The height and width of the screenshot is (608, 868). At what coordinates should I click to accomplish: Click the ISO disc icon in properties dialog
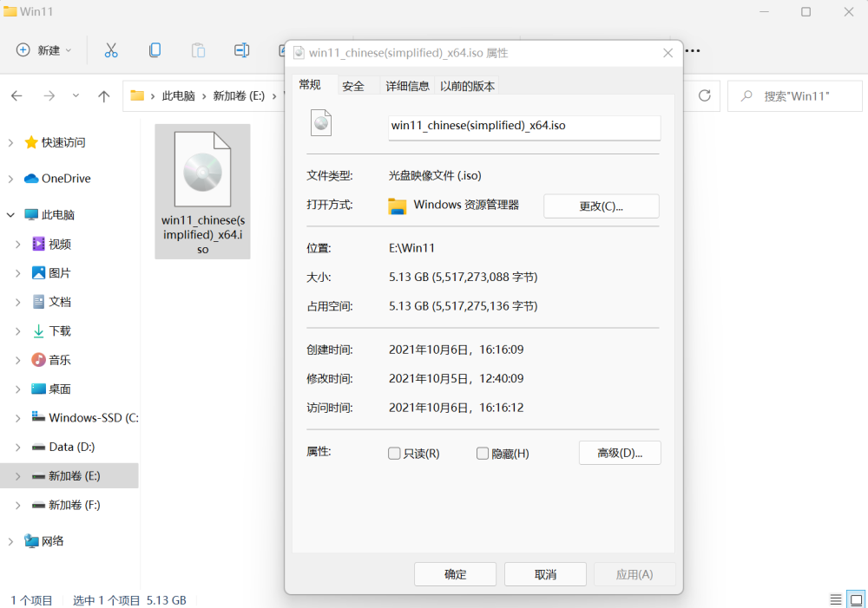(321, 123)
